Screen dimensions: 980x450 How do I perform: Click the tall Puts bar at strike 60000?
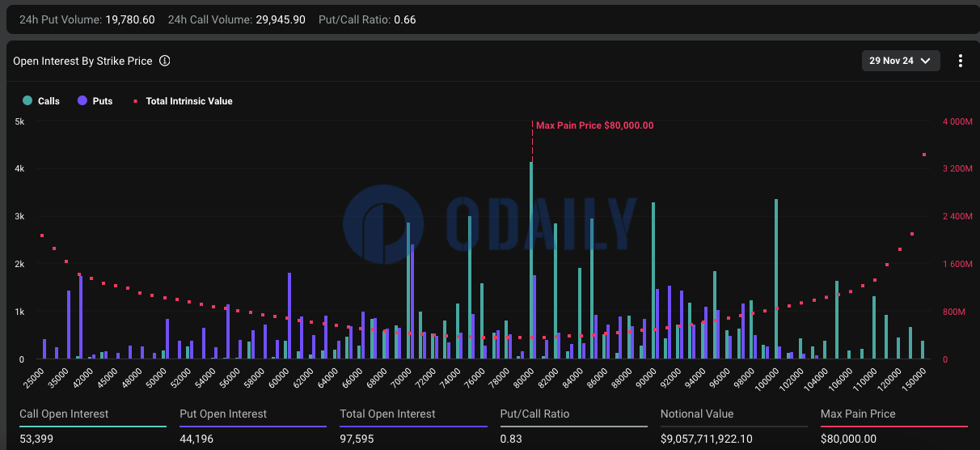(x=289, y=316)
